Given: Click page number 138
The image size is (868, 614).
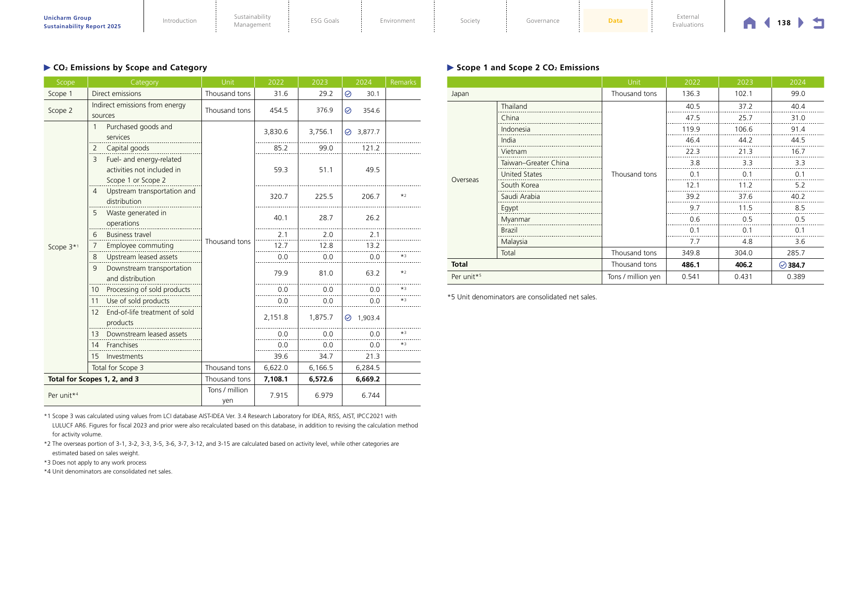Looking at the screenshot, I should [x=784, y=23].
